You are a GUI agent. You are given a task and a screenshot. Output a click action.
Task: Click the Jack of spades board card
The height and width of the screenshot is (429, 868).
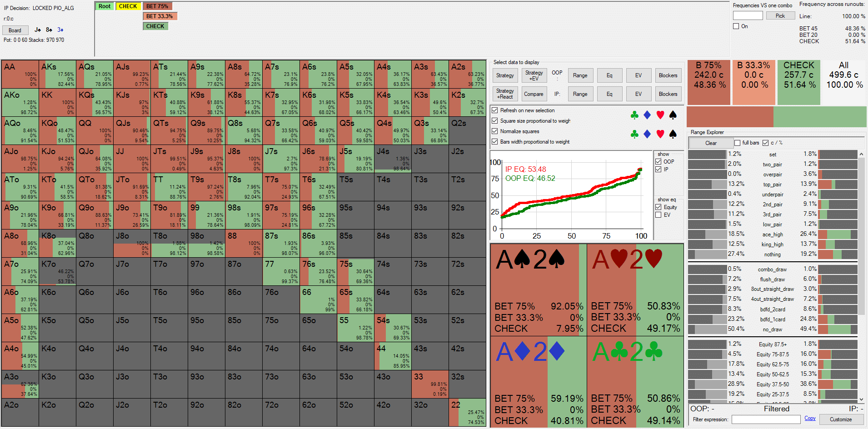coord(38,30)
